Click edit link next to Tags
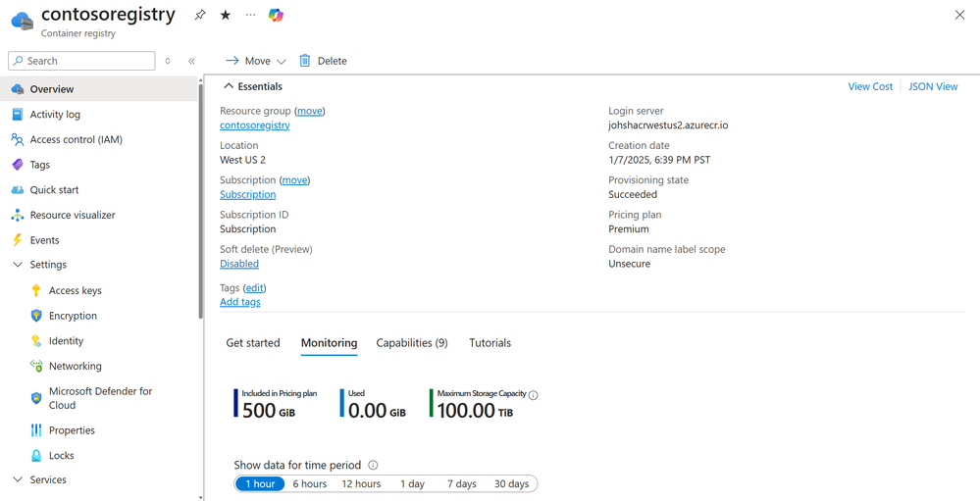The width and height of the screenshot is (980, 501). [x=254, y=288]
